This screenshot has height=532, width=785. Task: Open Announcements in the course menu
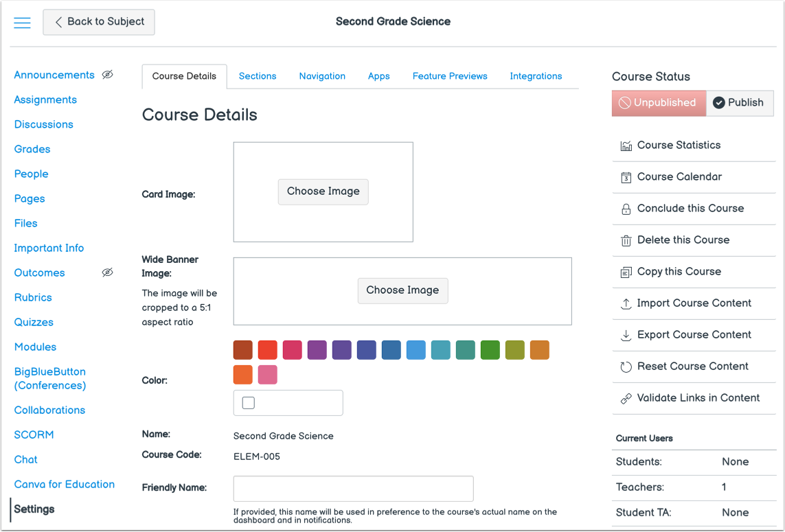point(54,75)
